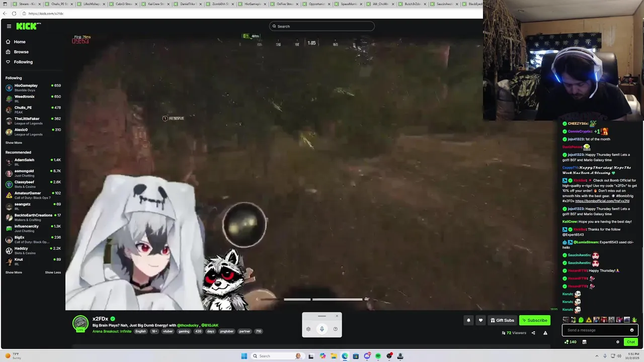Report stream via warning icon
Image resolution: width=644 pixels, height=362 pixels.
point(545,333)
